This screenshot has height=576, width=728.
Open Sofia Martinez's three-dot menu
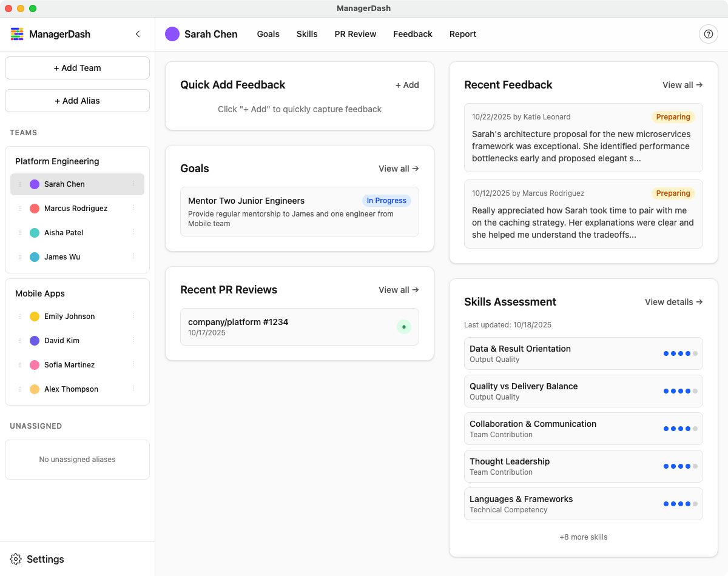click(133, 364)
